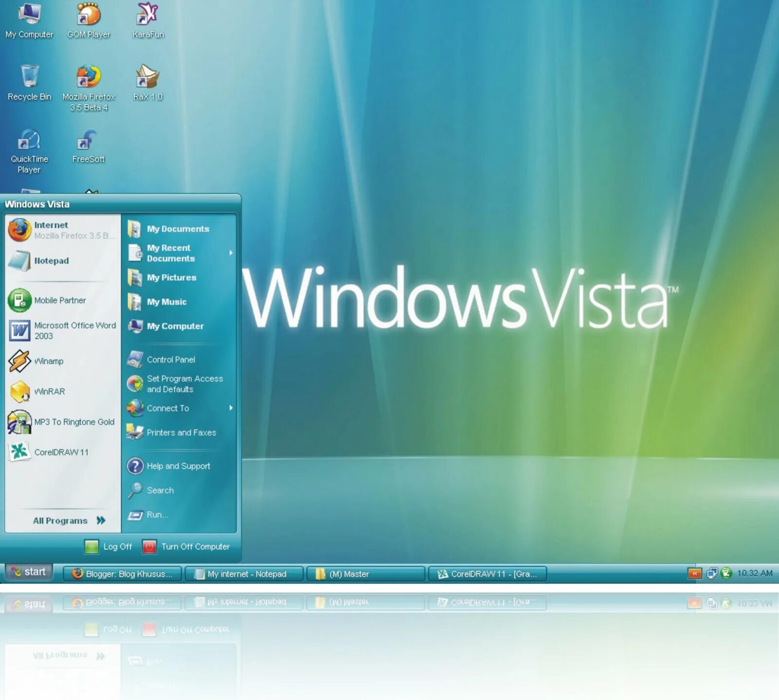Viewport: 779px width, 700px height.
Task: Open Control Panel
Action: tap(179, 360)
